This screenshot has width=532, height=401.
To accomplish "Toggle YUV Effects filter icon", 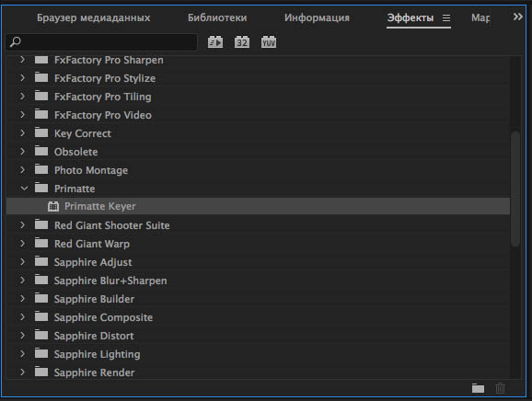I will 269,42.
